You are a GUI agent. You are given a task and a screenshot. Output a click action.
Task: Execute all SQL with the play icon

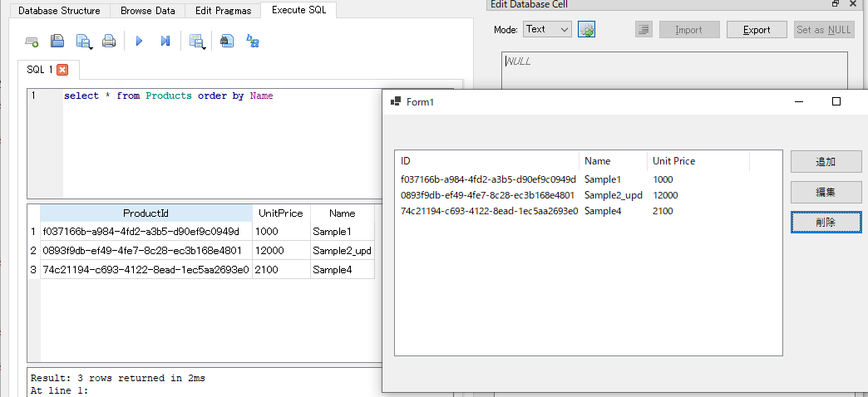point(139,41)
